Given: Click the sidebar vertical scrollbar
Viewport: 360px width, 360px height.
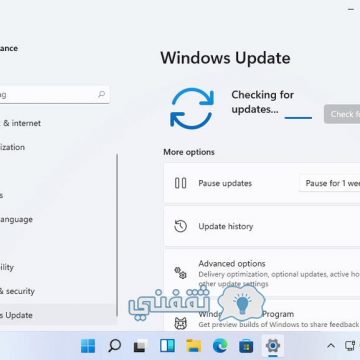Looking at the screenshot, I should coord(117,235).
